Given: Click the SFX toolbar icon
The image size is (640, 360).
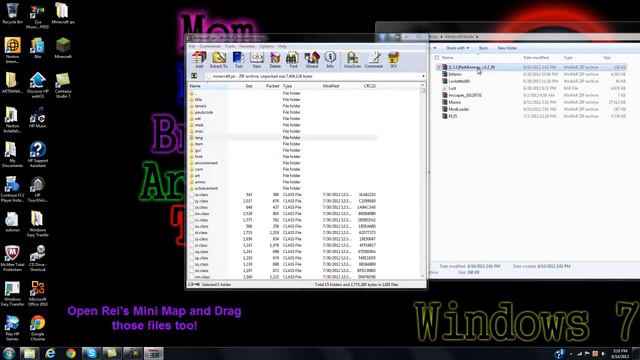Looking at the screenshot, I should [393, 60].
